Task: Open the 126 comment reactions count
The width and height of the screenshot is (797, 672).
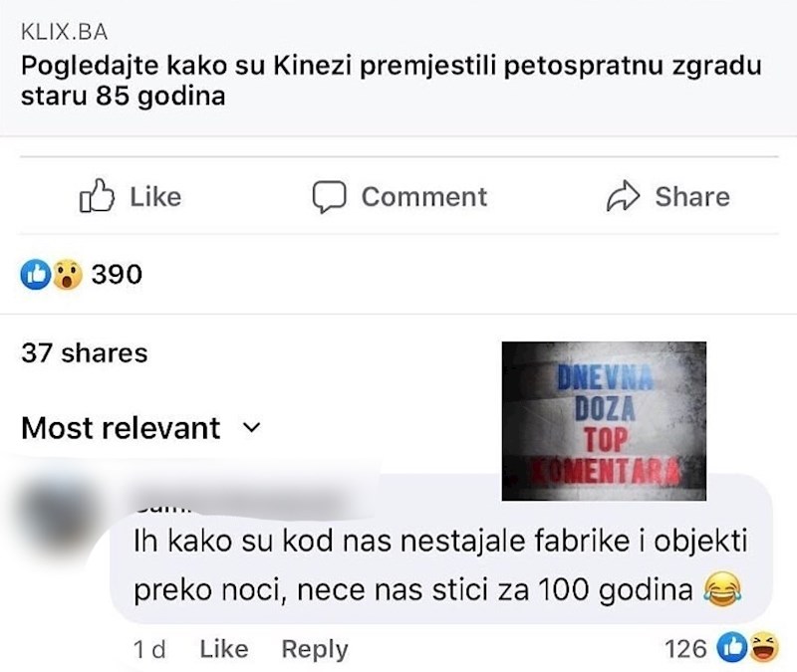Action: (x=684, y=649)
